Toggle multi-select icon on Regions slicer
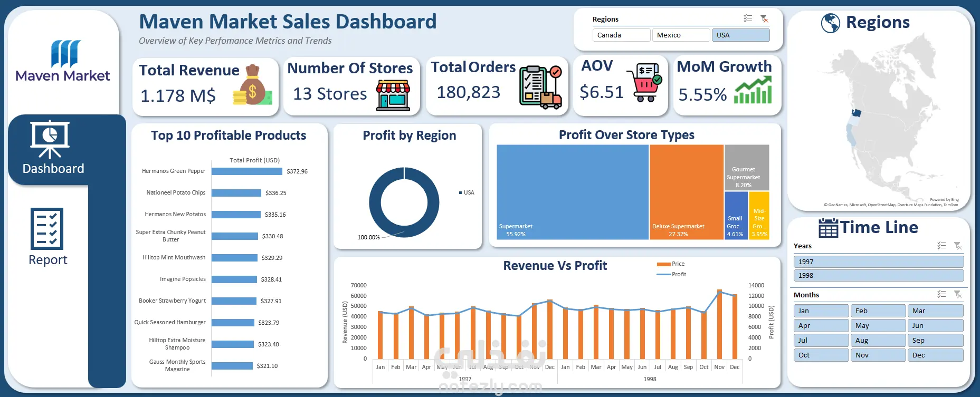 tap(748, 18)
